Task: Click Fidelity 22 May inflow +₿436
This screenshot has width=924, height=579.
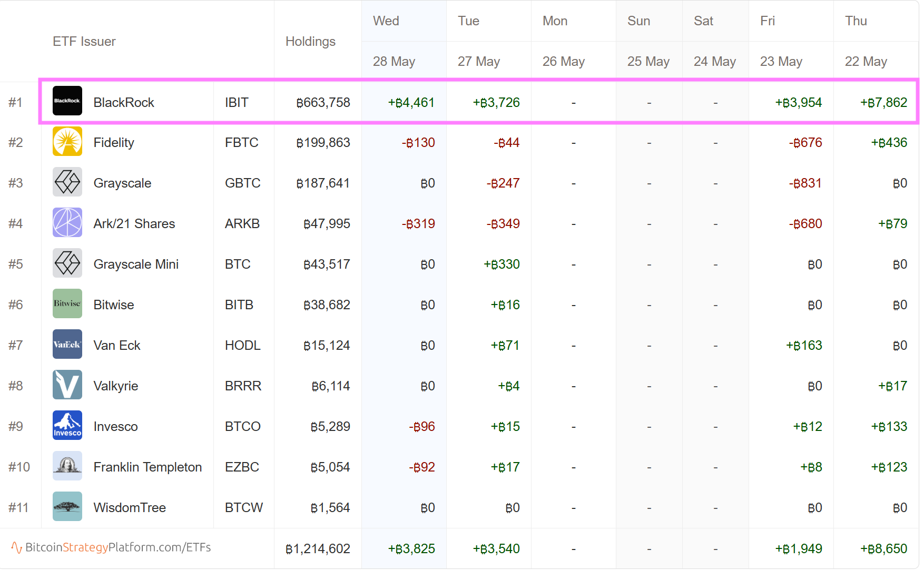Action: tap(889, 143)
